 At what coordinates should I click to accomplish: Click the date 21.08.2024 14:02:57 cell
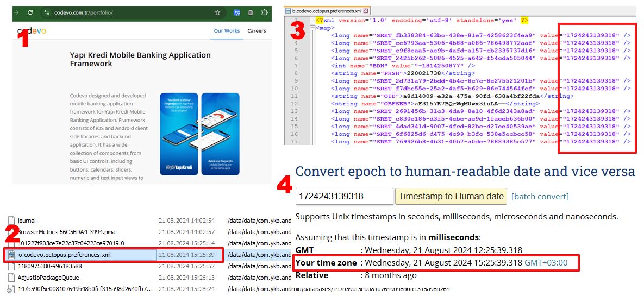tap(186, 232)
